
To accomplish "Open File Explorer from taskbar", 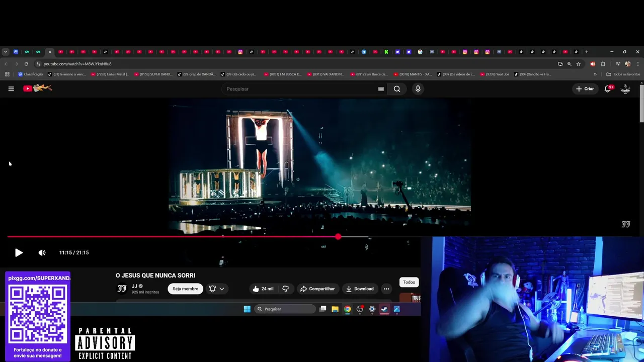I will point(335,309).
